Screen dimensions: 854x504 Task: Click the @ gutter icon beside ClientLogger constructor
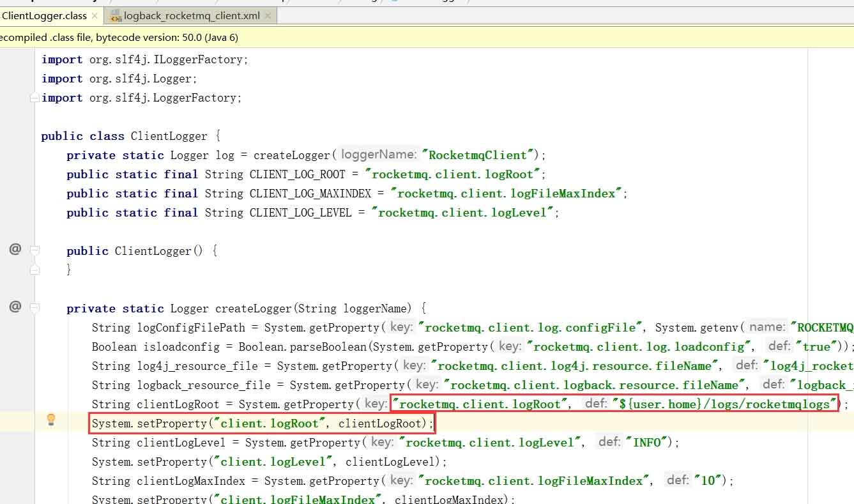coord(15,249)
